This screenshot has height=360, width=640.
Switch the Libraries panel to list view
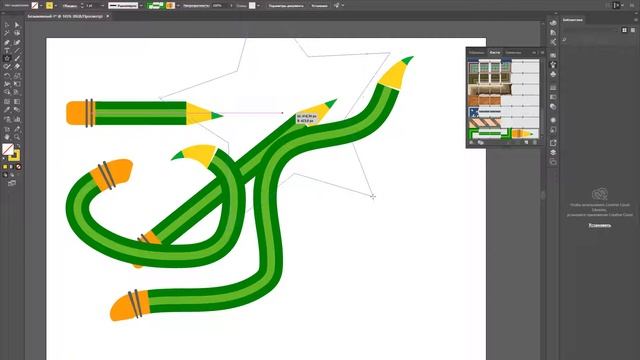click(x=633, y=30)
